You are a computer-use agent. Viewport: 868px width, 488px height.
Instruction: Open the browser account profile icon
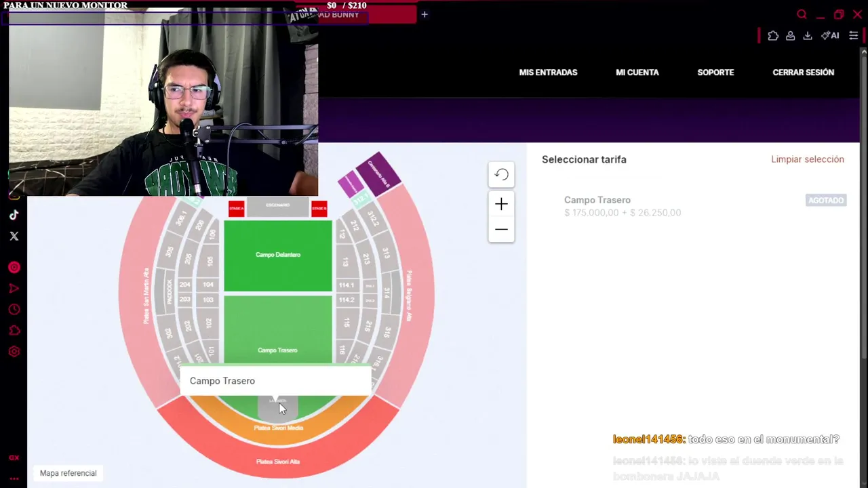(790, 36)
